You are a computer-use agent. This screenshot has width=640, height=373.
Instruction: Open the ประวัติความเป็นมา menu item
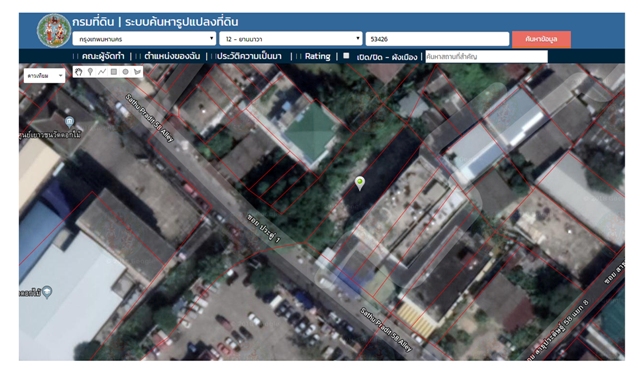click(x=249, y=56)
